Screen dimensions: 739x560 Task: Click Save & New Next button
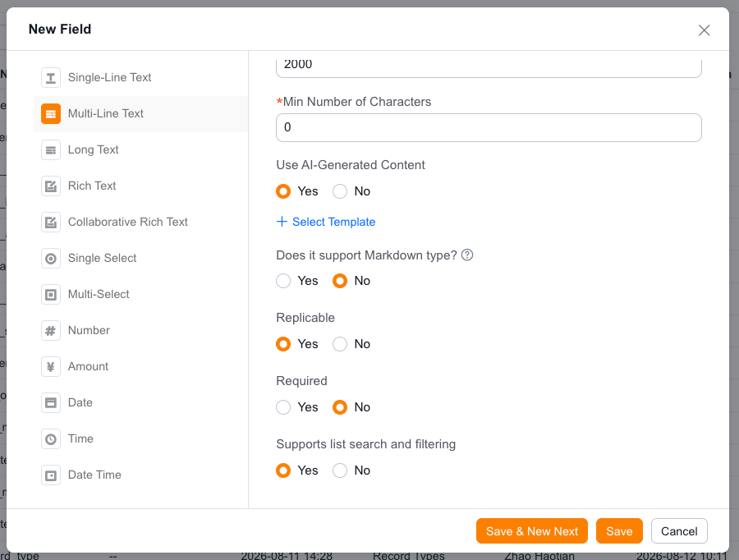(531, 531)
